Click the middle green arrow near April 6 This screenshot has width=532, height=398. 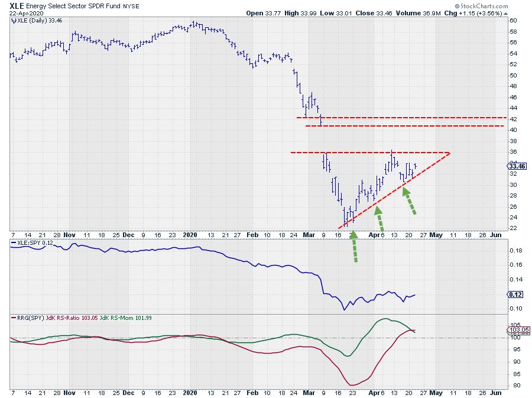379,218
